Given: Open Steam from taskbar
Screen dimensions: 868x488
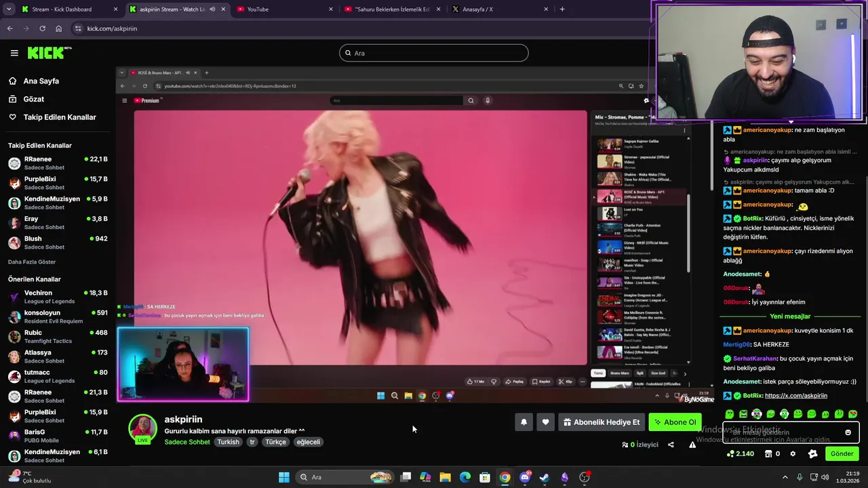Looking at the screenshot, I should point(545,477).
